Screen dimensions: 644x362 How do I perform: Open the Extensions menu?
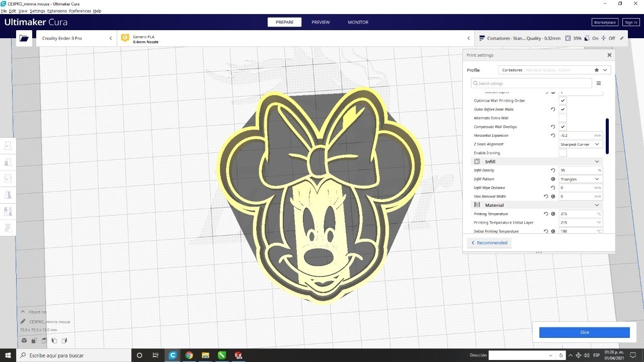click(57, 11)
